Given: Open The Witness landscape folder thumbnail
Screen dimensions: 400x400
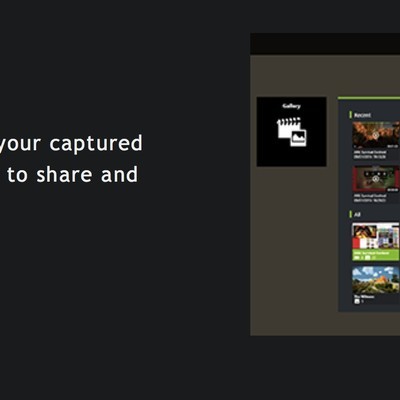Looking at the screenshot, I should (376, 280).
